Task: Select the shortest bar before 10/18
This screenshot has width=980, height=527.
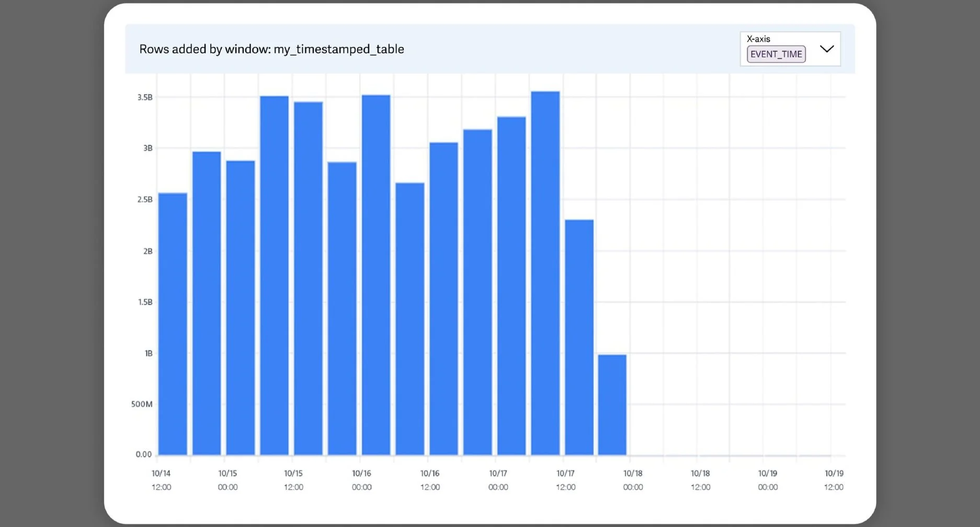Action: 612,403
